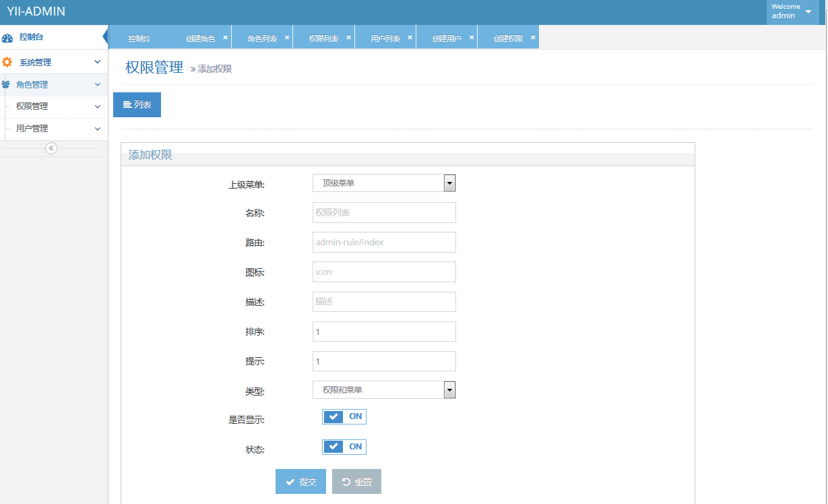Screen dimensions: 828x504
Task: Click the dashboard icon beside 控制台
Action: 7,38
